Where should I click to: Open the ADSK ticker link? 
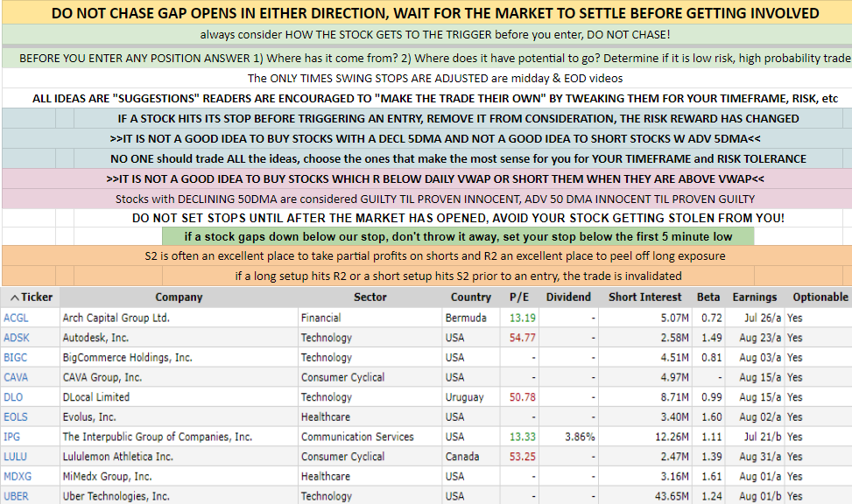(x=17, y=338)
